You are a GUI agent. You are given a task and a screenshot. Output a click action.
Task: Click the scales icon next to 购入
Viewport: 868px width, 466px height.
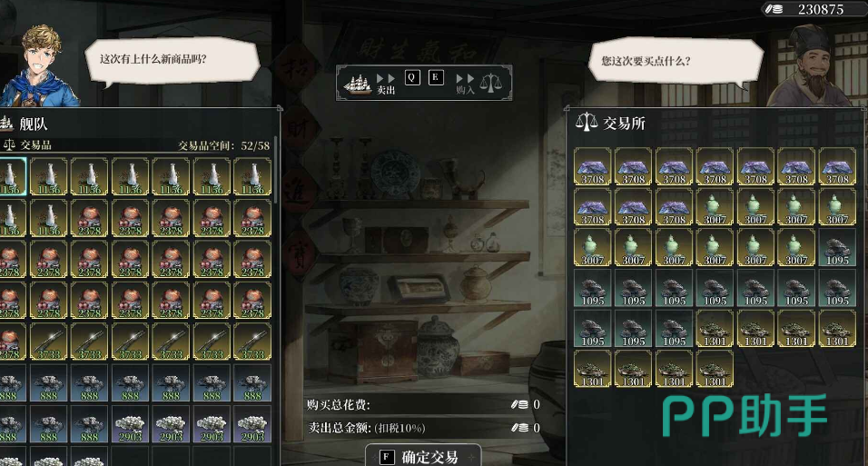pos(490,83)
